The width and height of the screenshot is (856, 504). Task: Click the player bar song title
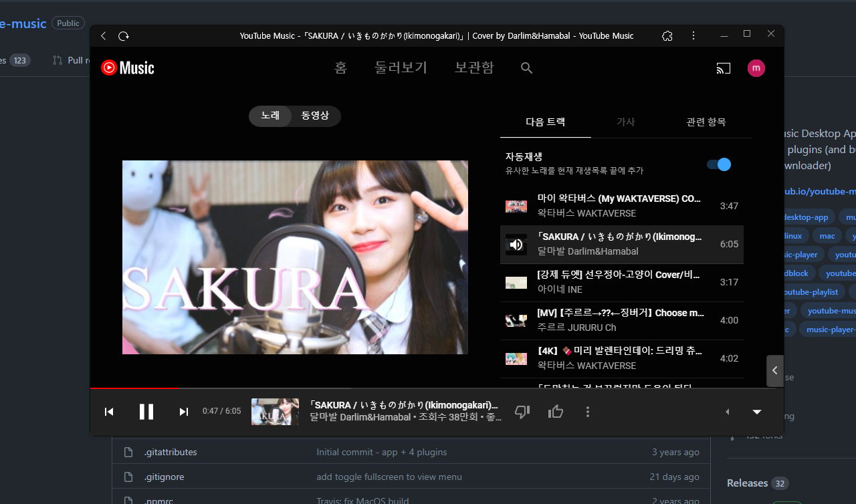point(404,405)
